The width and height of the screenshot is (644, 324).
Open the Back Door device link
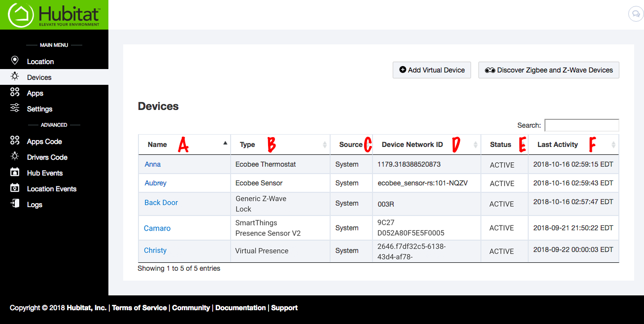[x=161, y=203]
